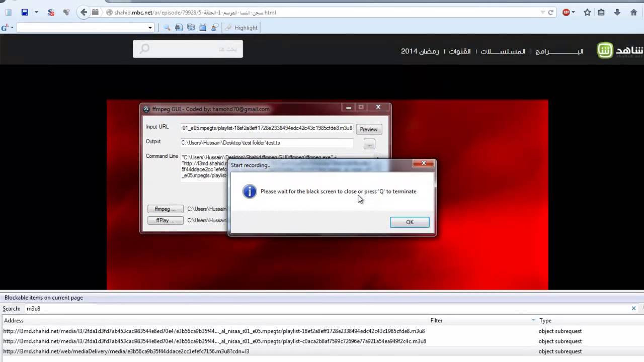
Task: Click the globe site identity icon
Action: [x=109, y=13]
